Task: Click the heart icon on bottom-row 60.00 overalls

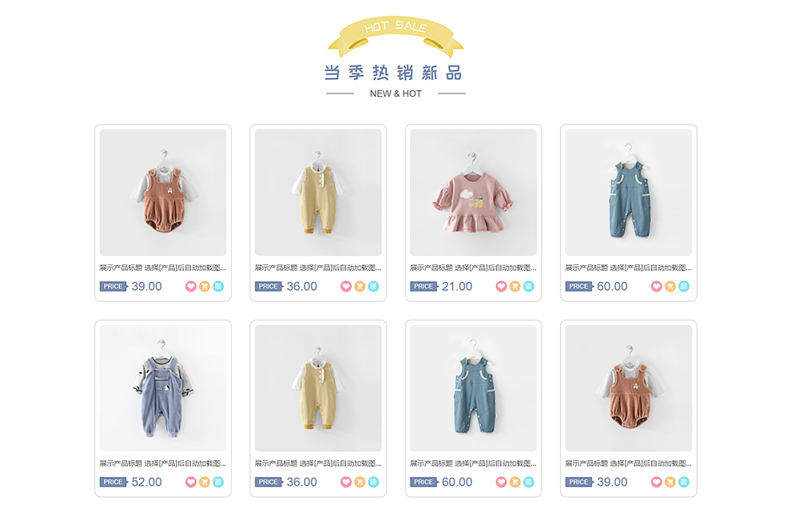Action: (x=501, y=482)
